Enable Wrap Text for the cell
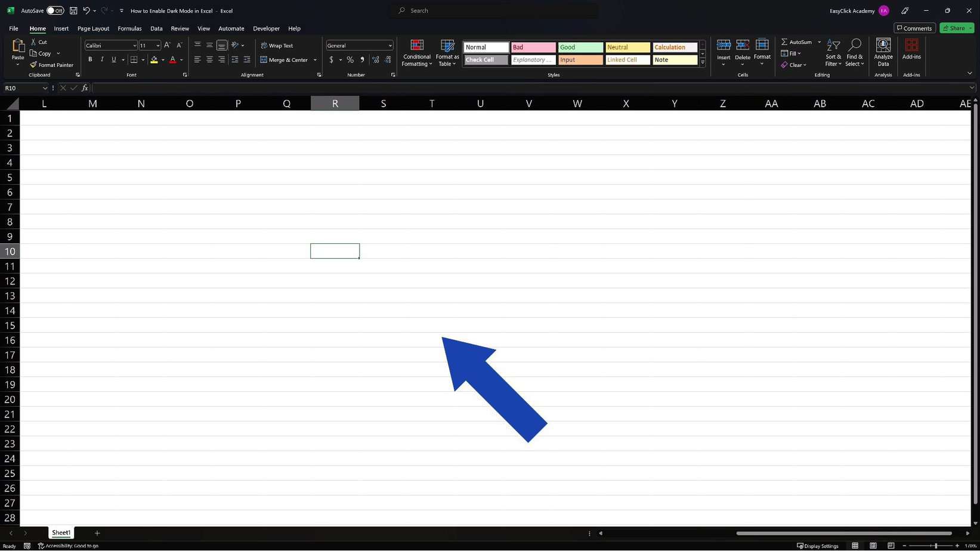This screenshot has width=980, height=551. click(277, 45)
